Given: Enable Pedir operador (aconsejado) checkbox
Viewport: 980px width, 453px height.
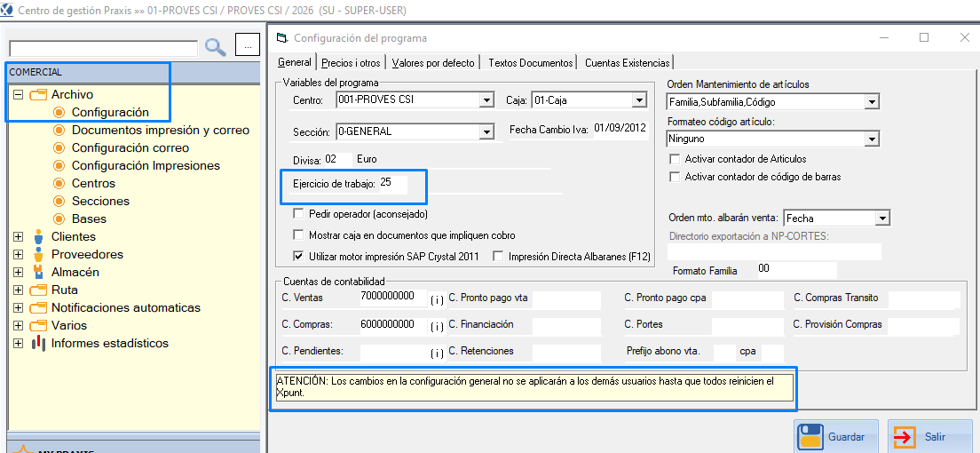Looking at the screenshot, I should [298, 214].
